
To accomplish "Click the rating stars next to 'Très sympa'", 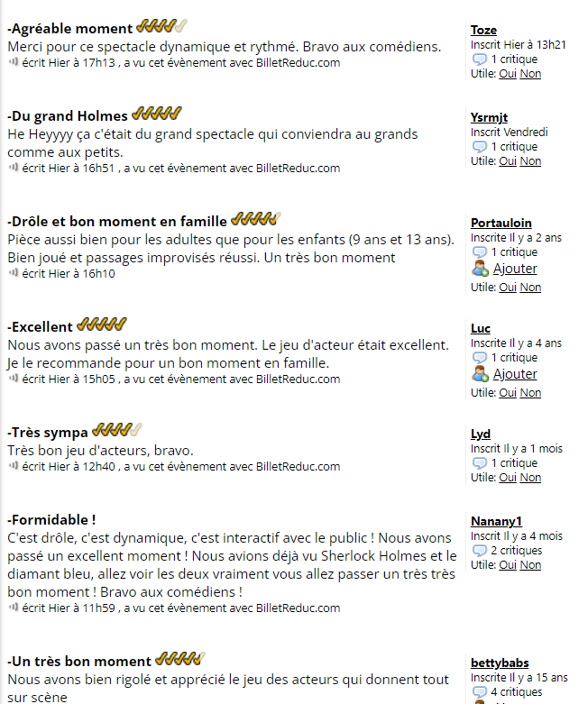I will [x=117, y=430].
